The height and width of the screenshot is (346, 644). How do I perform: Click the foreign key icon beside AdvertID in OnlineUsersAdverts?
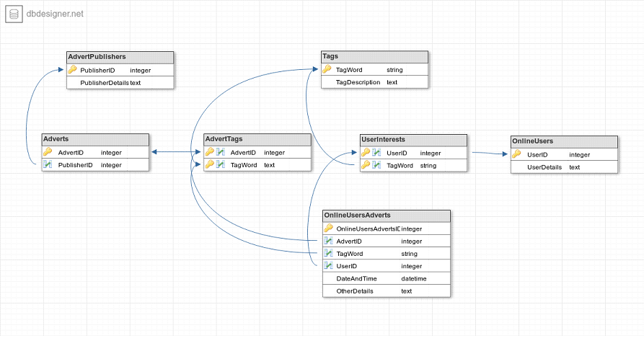point(329,241)
